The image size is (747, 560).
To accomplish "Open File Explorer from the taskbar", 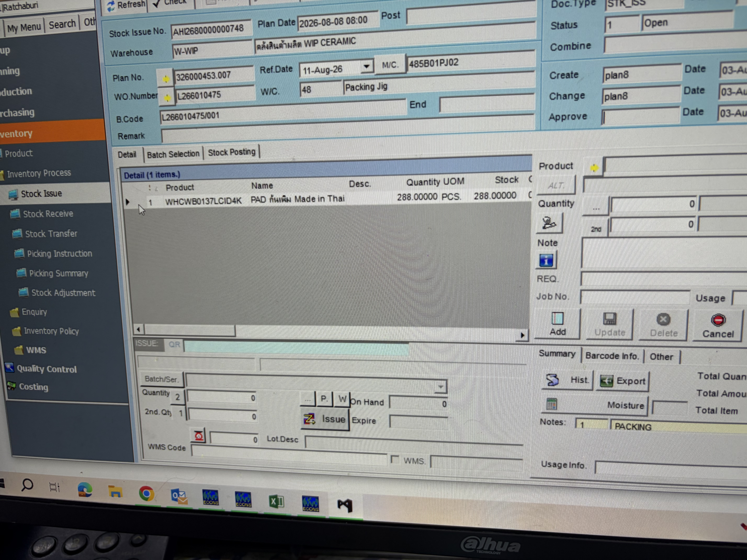I will coord(115,492).
